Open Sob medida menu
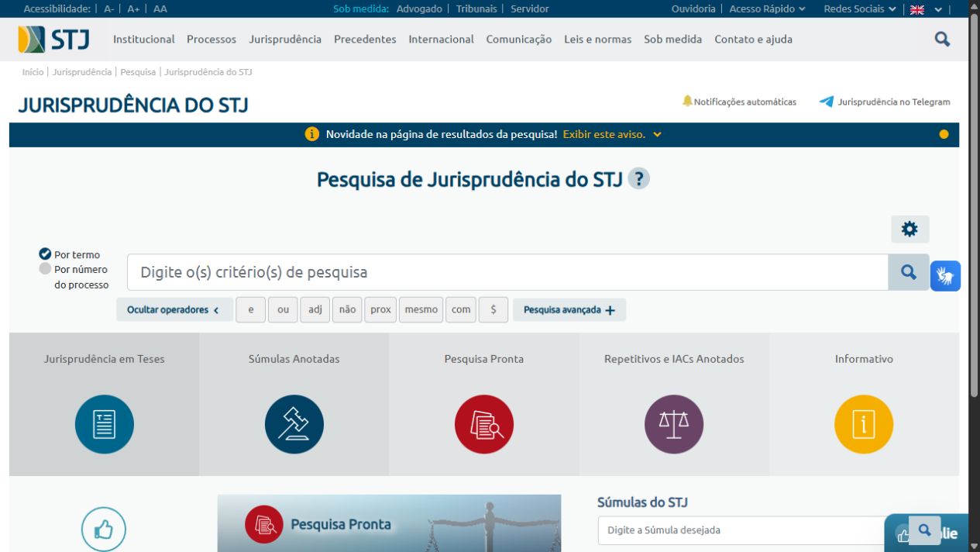This screenshot has height=552, width=980. click(672, 39)
